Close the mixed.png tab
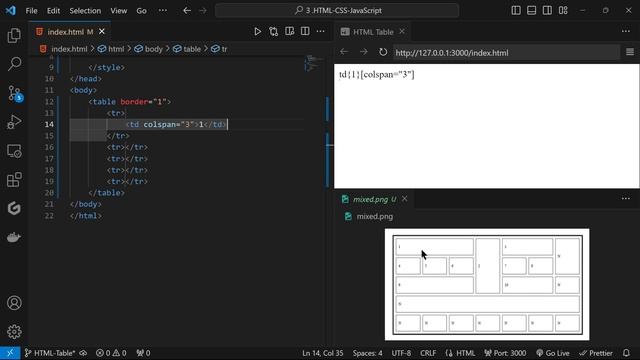Screen dimensions: 640x360 pyautogui.click(x=404, y=199)
